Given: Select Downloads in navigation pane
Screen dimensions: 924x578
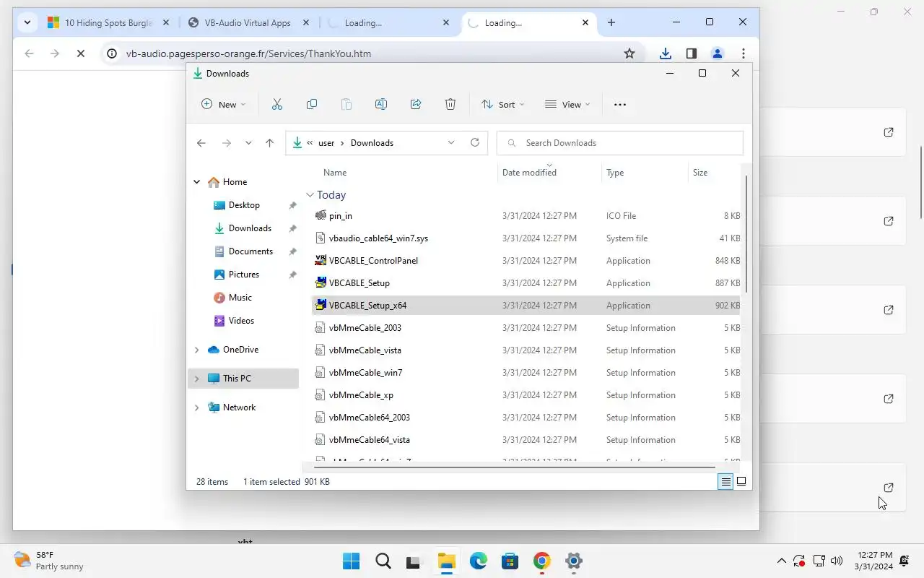Looking at the screenshot, I should 250,228.
